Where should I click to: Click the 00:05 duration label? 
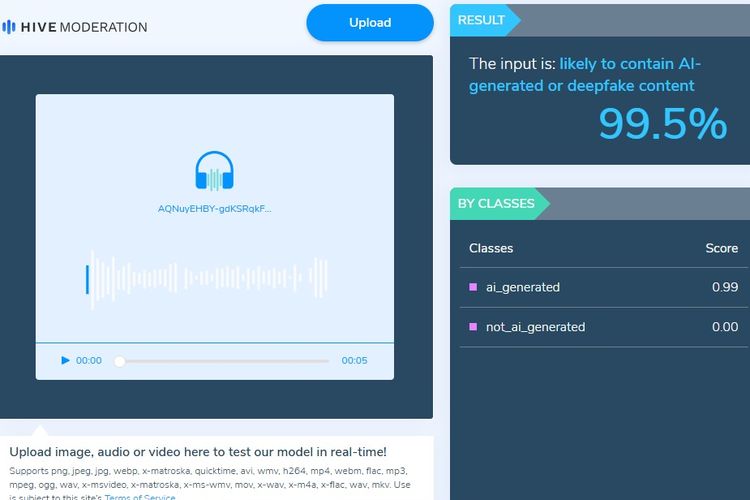click(x=354, y=360)
